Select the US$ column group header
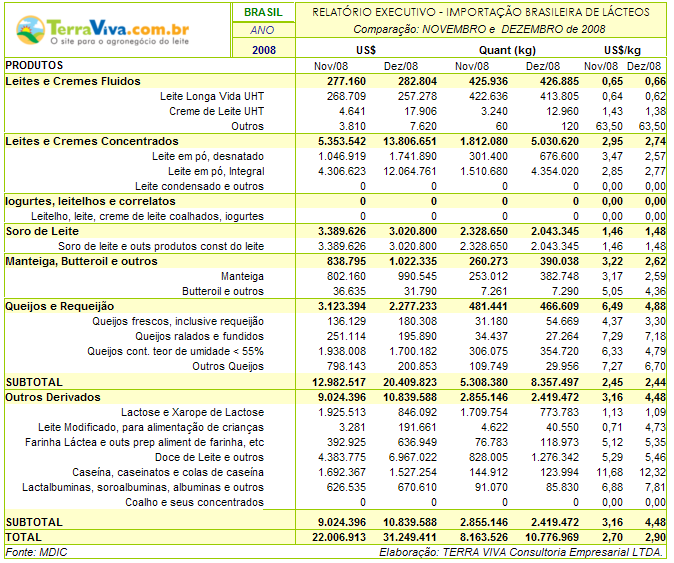 tap(366, 50)
